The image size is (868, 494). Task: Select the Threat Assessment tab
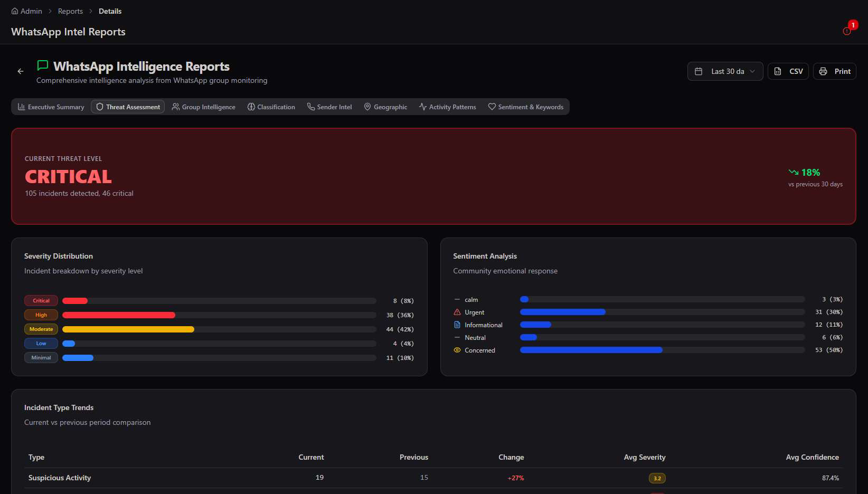coord(128,107)
